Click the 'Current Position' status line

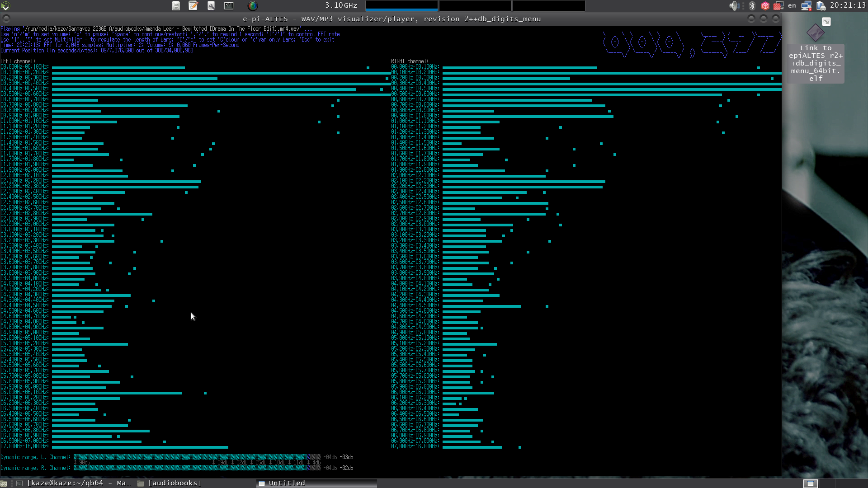[x=97, y=50]
